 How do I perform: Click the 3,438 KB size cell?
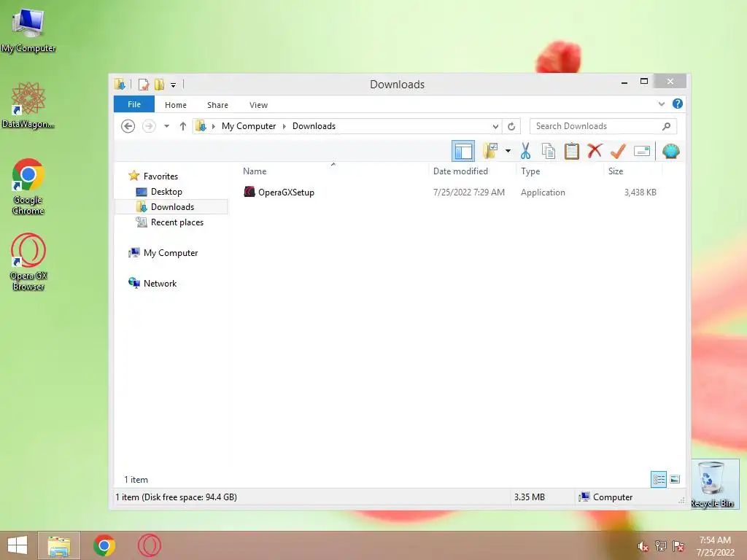[x=640, y=192]
